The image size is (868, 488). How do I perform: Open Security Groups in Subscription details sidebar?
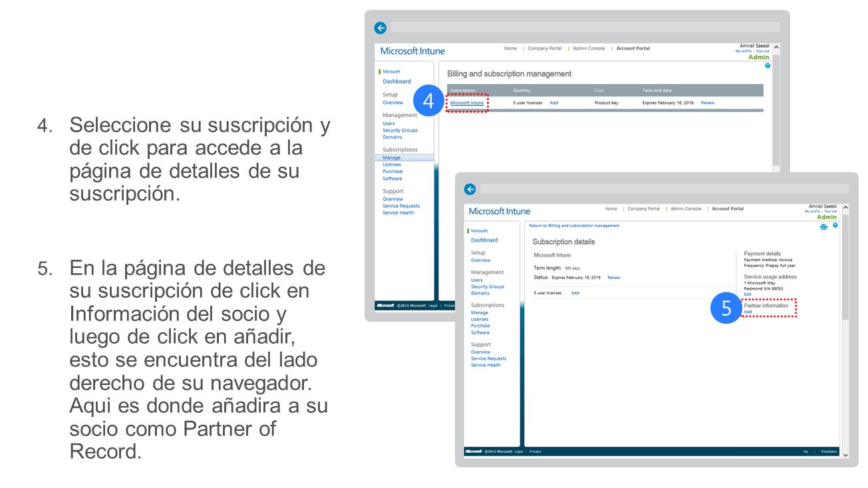488,287
